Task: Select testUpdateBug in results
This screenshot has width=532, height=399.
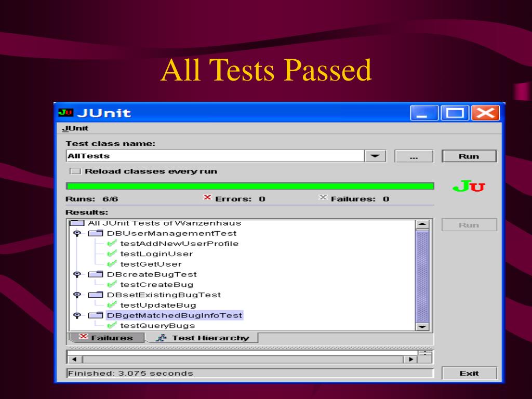Action: 158,304
